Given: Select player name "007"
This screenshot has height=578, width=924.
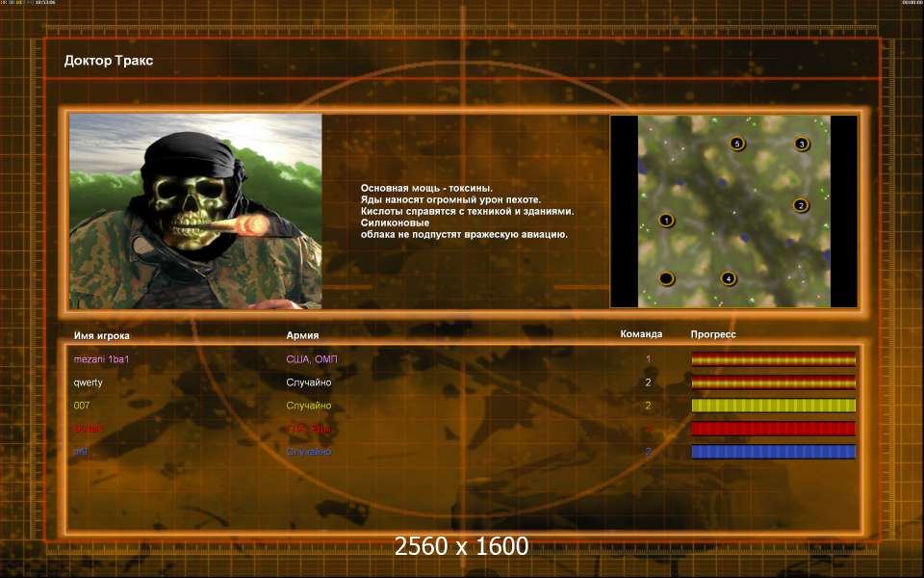Looking at the screenshot, I should pos(81,406).
